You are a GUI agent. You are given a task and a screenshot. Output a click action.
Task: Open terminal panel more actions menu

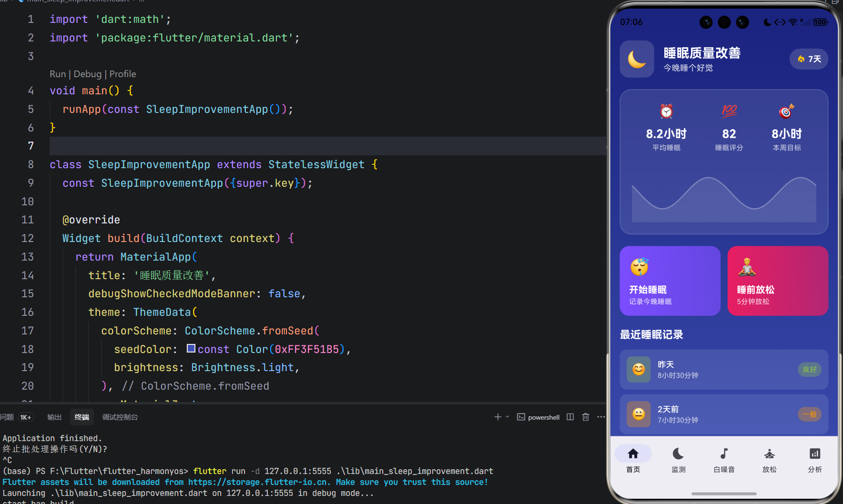pos(601,417)
